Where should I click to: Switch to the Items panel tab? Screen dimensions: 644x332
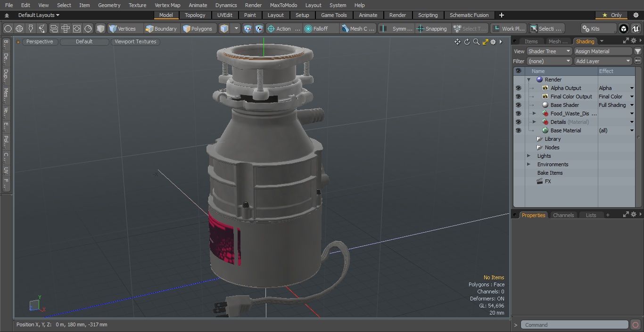tap(531, 41)
